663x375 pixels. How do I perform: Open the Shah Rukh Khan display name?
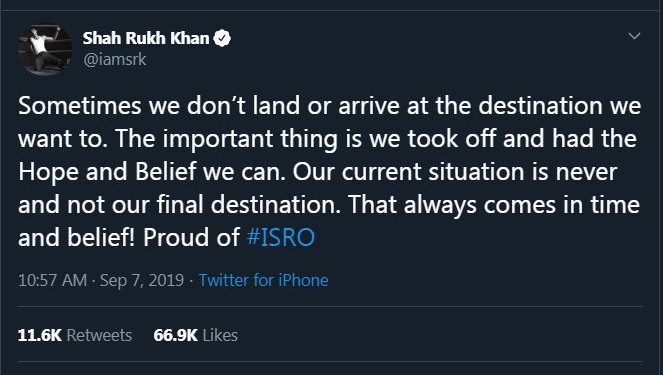click(146, 38)
